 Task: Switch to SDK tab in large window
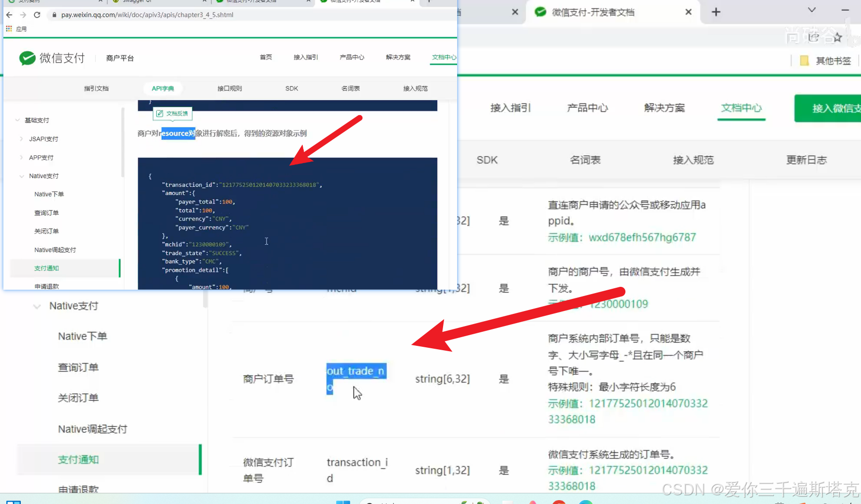(x=487, y=160)
